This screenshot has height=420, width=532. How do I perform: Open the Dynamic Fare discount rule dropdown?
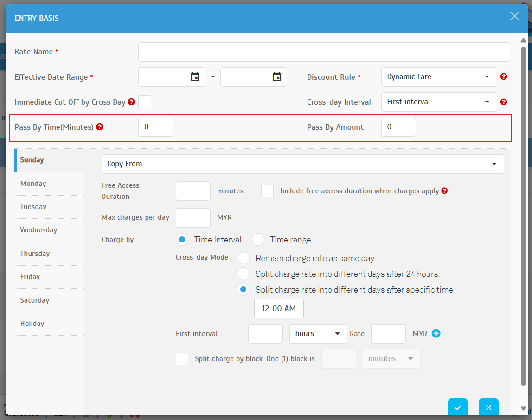[439, 77]
